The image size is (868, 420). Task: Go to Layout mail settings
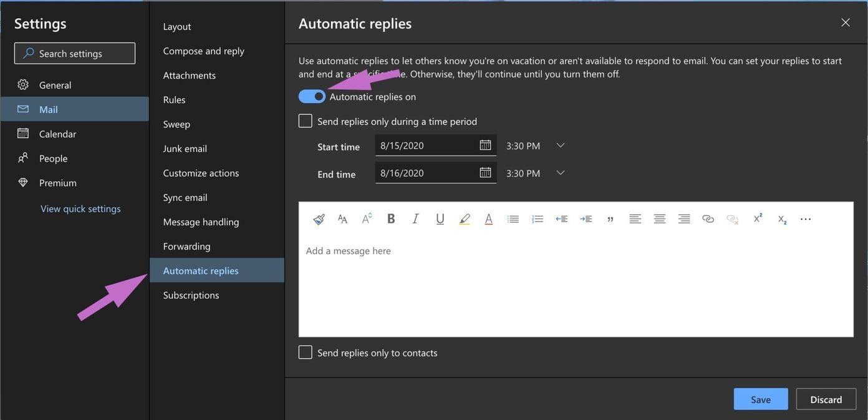click(x=217, y=26)
